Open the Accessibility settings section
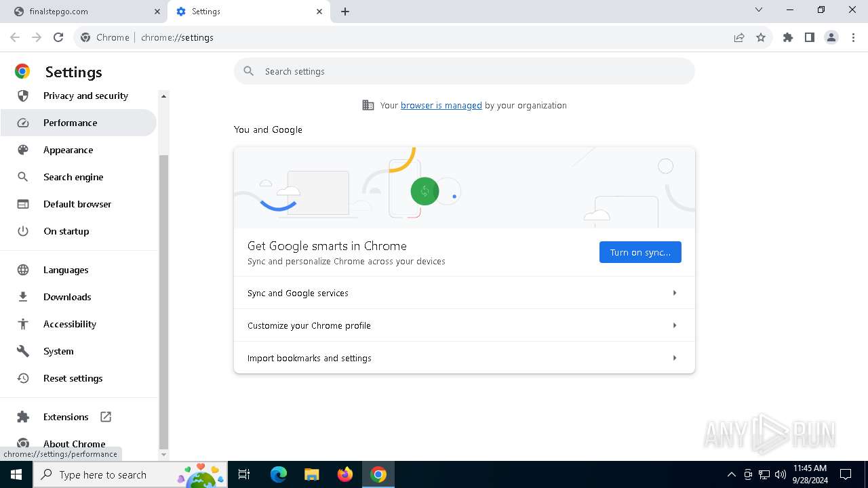 coord(79,324)
